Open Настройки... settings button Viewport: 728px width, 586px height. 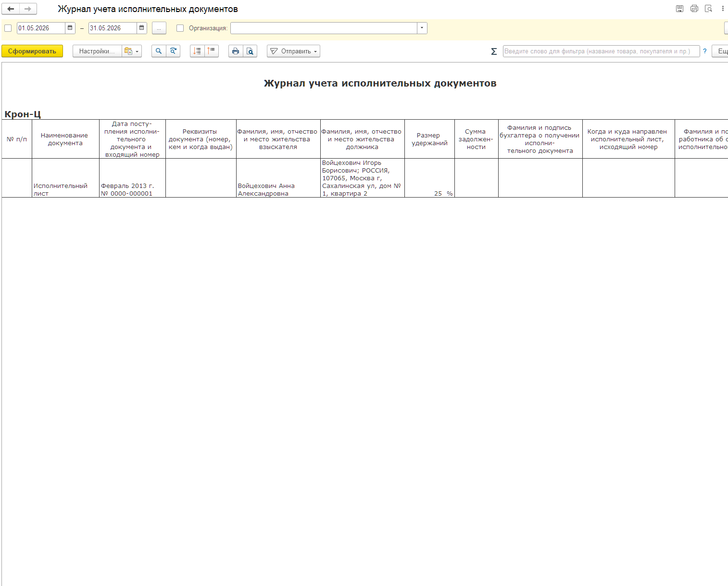pyautogui.click(x=97, y=51)
